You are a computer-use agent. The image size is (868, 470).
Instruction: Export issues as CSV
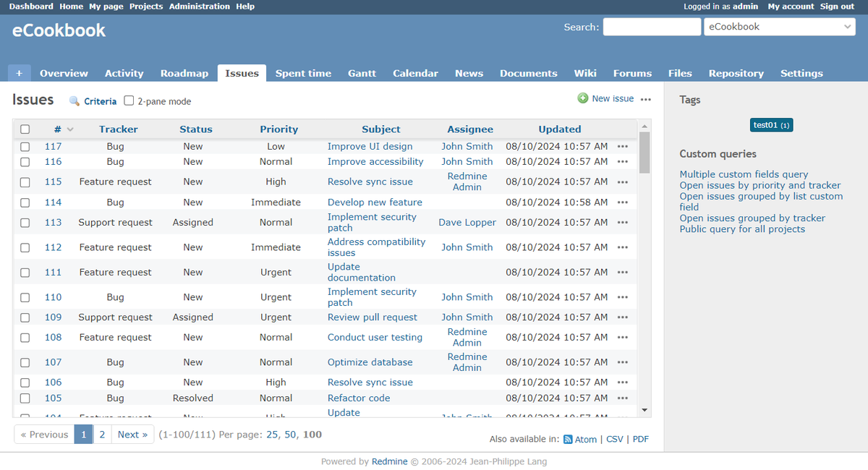[614, 439]
